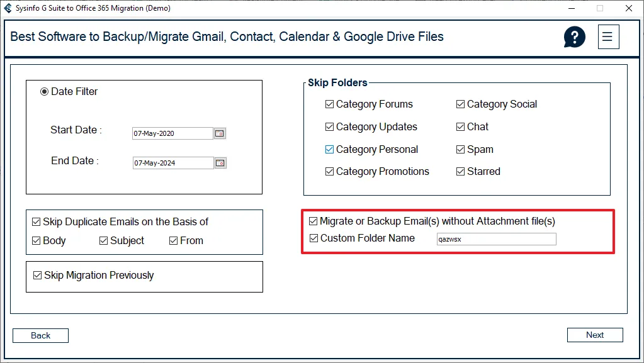Uncheck the Custom Folder Name option

click(x=314, y=238)
